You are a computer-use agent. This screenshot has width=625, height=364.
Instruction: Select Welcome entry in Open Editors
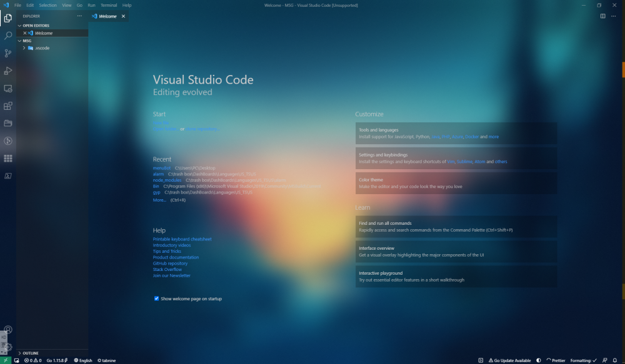pyautogui.click(x=52, y=33)
